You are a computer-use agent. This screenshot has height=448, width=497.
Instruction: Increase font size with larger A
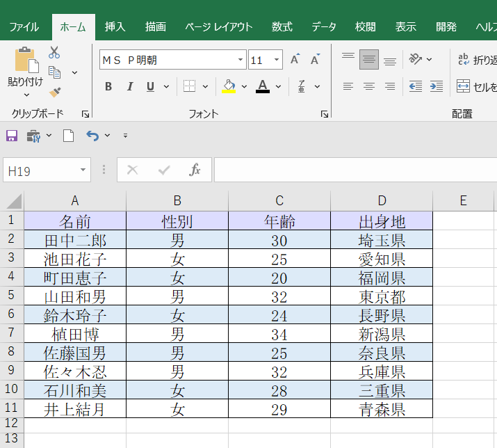pyautogui.click(x=295, y=59)
